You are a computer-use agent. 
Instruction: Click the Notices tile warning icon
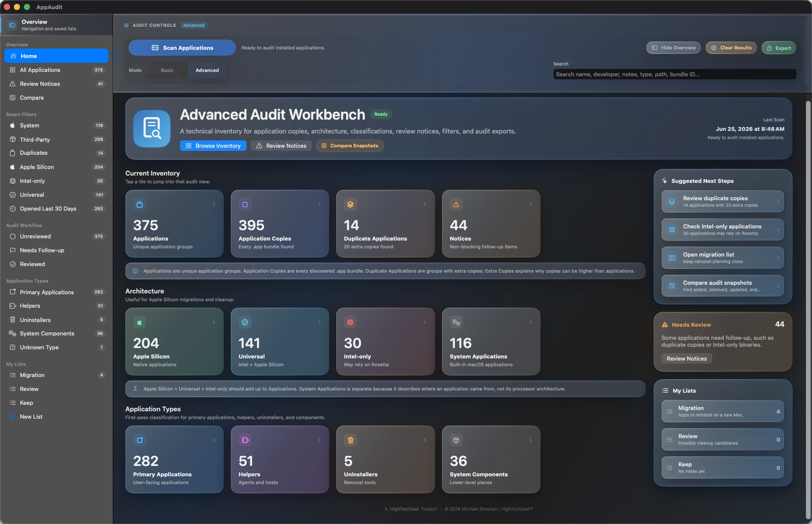[456, 205]
